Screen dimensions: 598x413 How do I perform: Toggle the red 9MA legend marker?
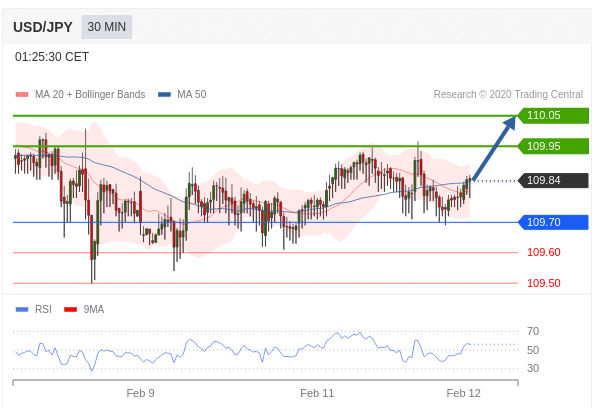click(71, 309)
